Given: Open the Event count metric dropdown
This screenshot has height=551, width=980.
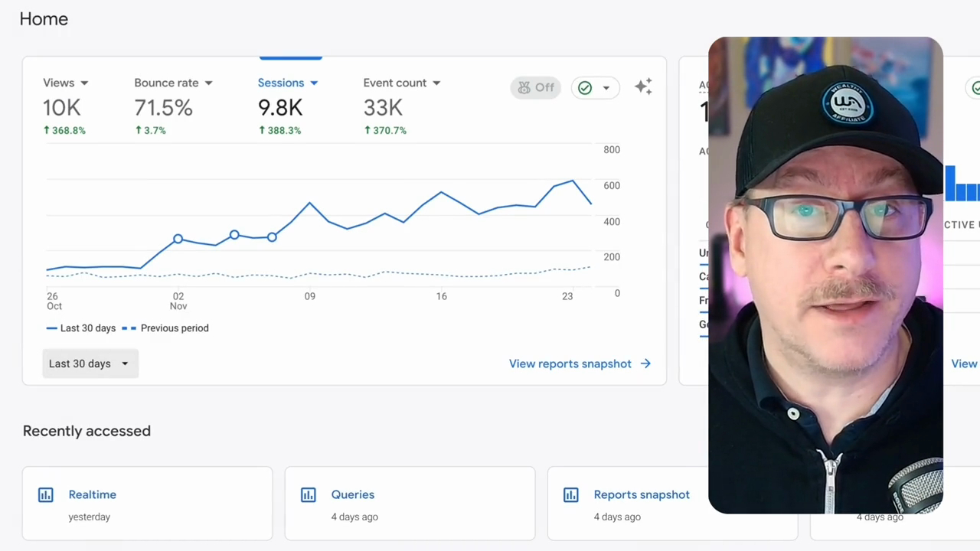Looking at the screenshot, I should tap(436, 83).
